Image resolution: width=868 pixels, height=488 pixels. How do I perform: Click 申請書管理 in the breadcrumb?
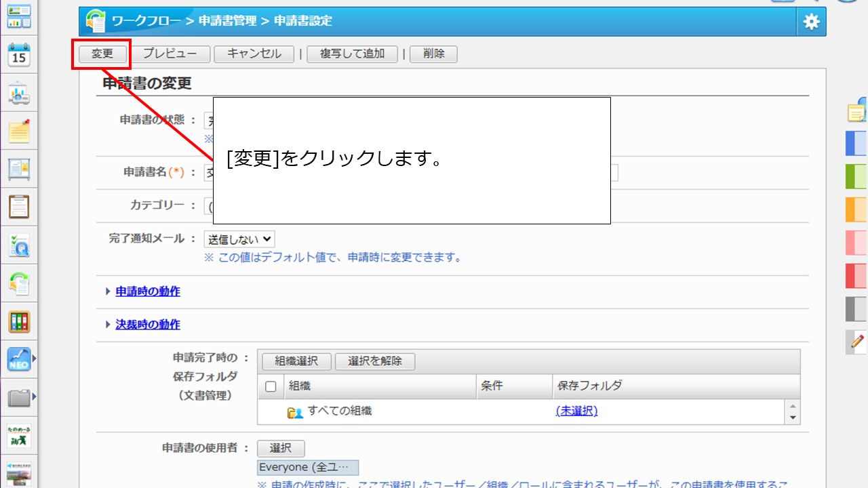(227, 21)
